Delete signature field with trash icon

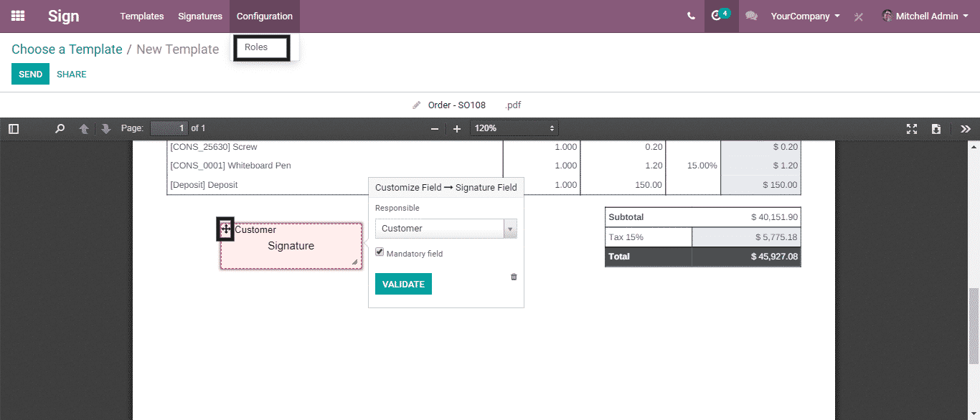click(514, 277)
